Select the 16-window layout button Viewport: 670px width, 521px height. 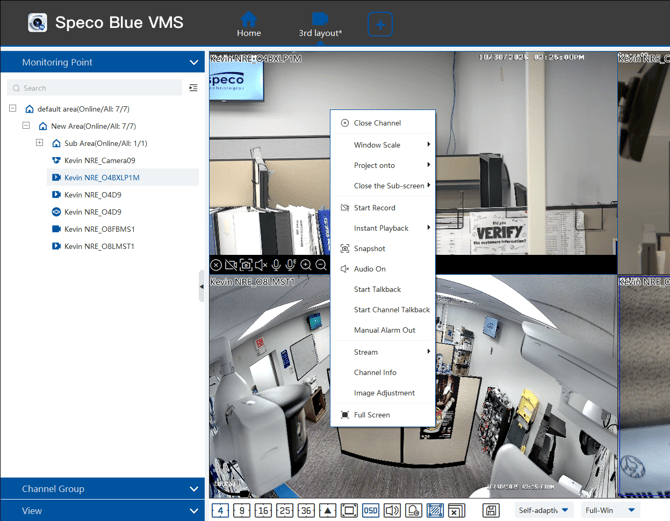[263, 511]
